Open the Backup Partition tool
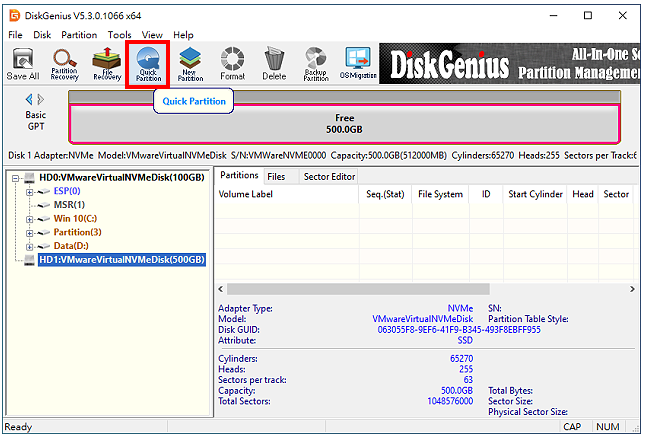The width and height of the screenshot is (645, 439). 316,64
